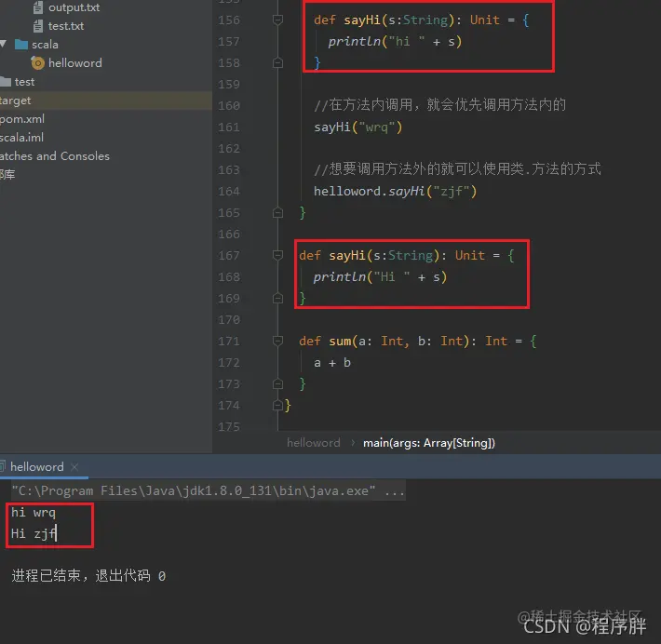Open output.txt in the project tree
This screenshot has height=644, width=661.
pos(74,7)
